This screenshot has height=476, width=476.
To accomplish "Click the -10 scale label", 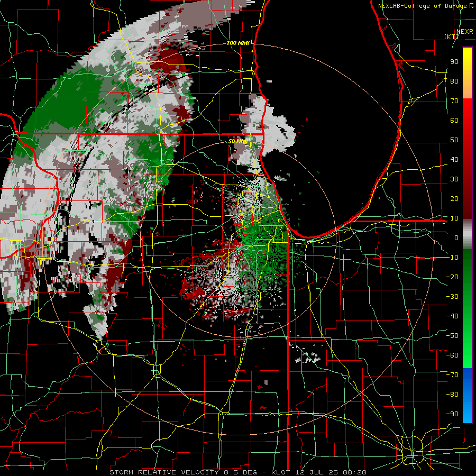I will click(452, 258).
